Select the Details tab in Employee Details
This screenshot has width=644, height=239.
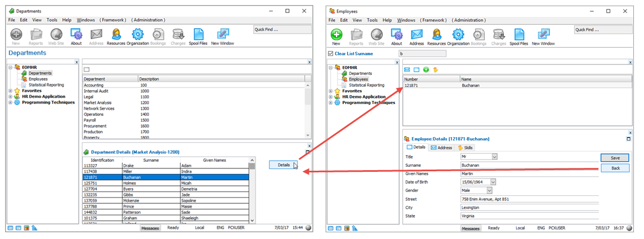tap(416, 148)
